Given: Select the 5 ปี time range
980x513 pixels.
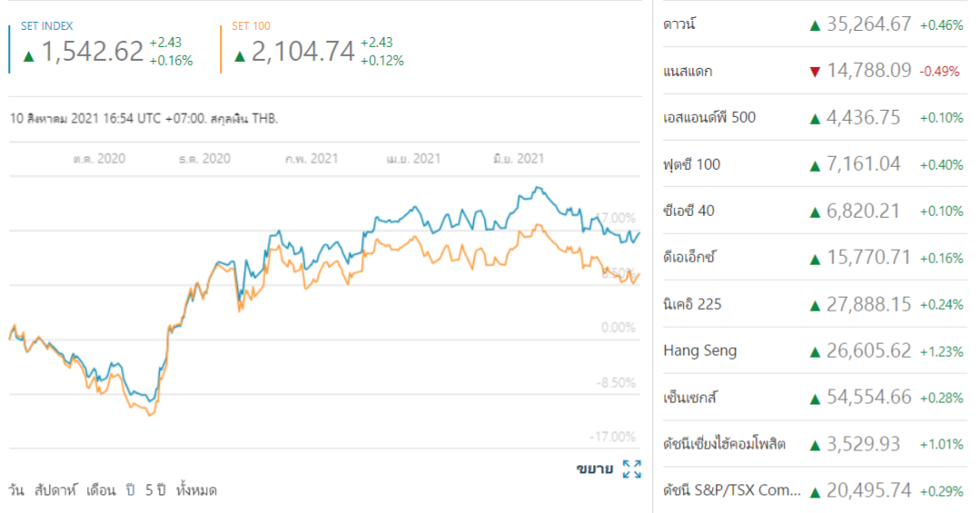Looking at the screenshot, I should coord(154,490).
